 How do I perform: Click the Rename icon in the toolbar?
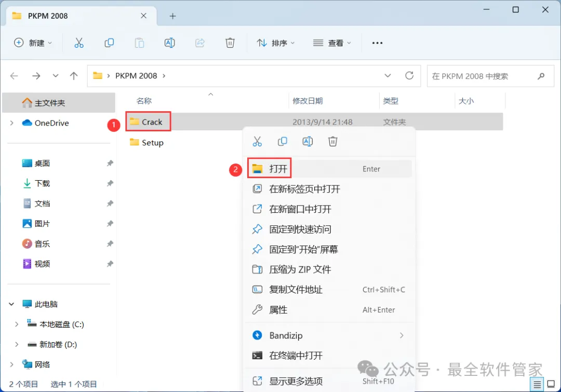(169, 43)
